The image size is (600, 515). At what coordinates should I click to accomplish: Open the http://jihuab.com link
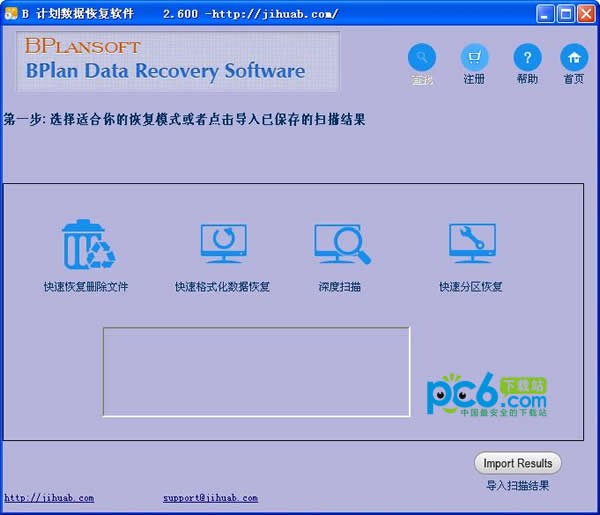point(49,498)
